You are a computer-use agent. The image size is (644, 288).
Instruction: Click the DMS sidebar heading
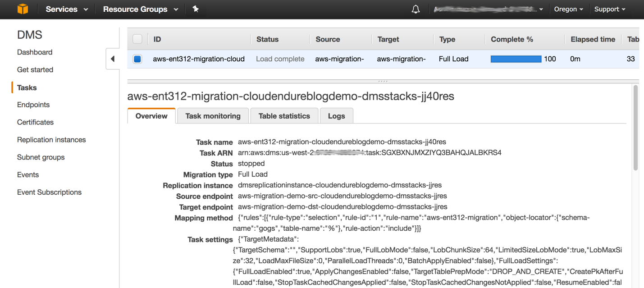click(x=29, y=35)
